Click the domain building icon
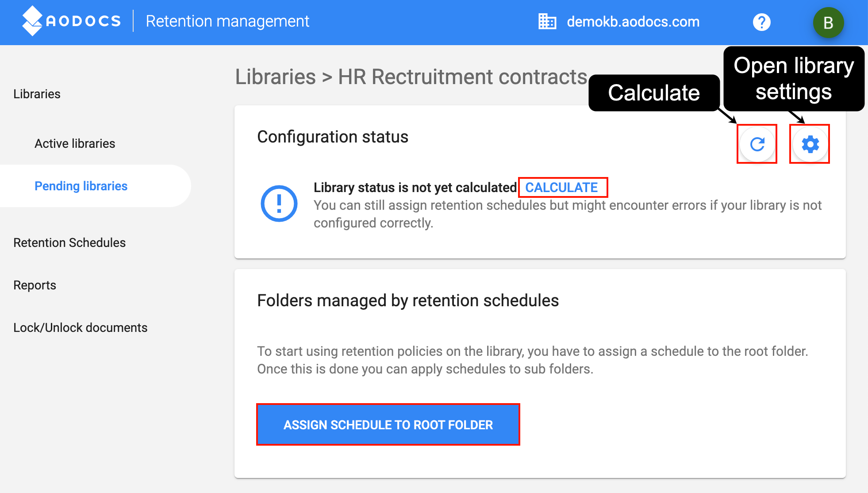Image resolution: width=868 pixels, height=493 pixels. click(547, 22)
